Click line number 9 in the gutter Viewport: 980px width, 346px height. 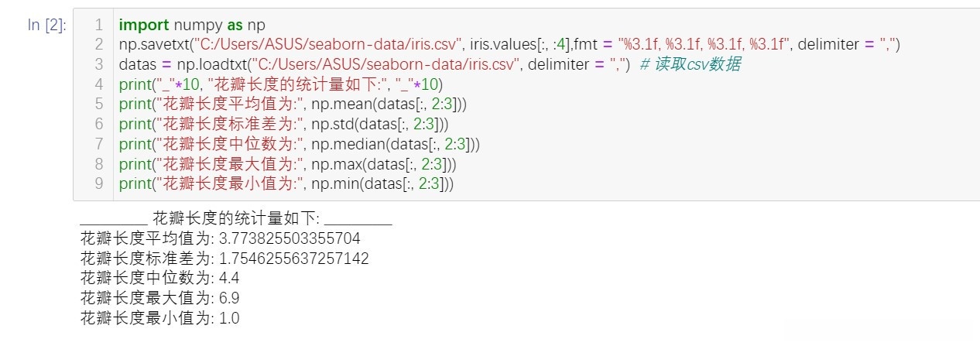point(98,183)
